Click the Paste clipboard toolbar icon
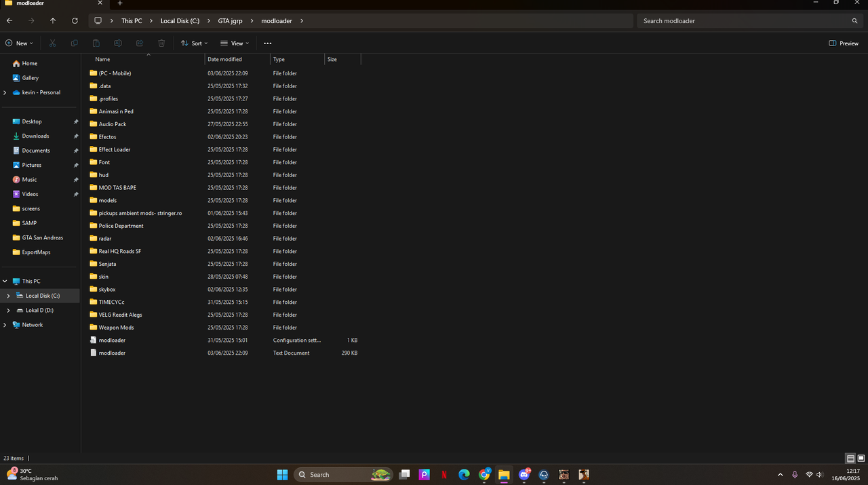868x485 pixels. point(96,43)
